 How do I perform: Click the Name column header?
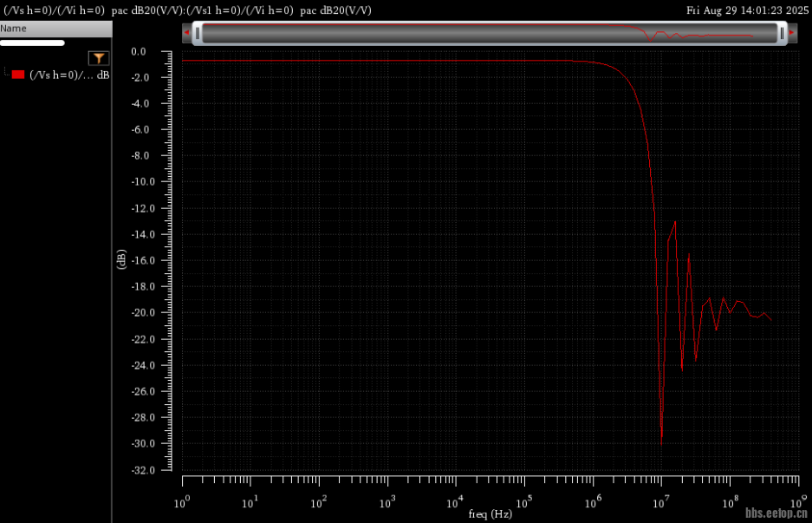[56, 29]
